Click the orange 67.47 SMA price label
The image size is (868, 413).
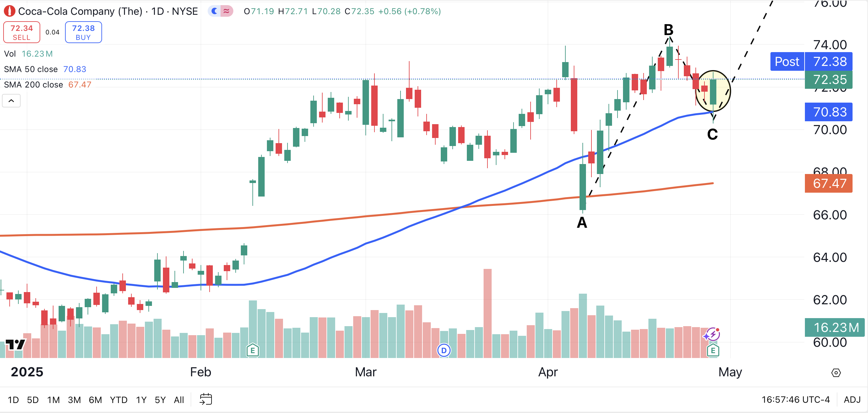tap(829, 183)
